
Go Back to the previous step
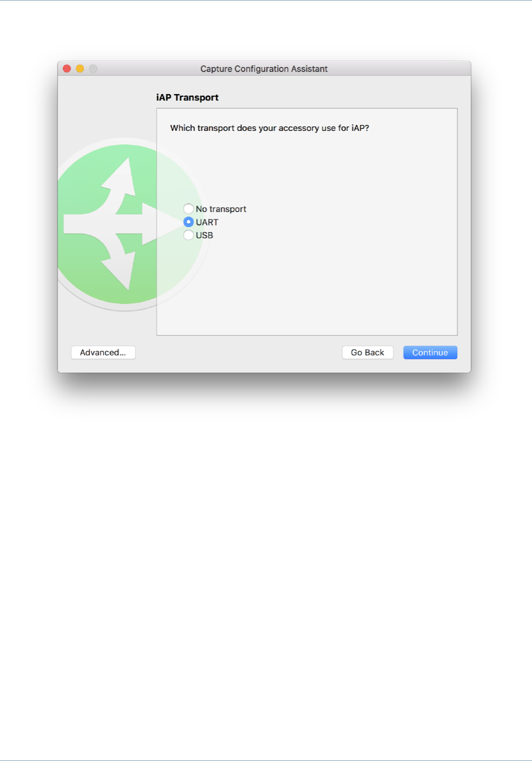368,353
